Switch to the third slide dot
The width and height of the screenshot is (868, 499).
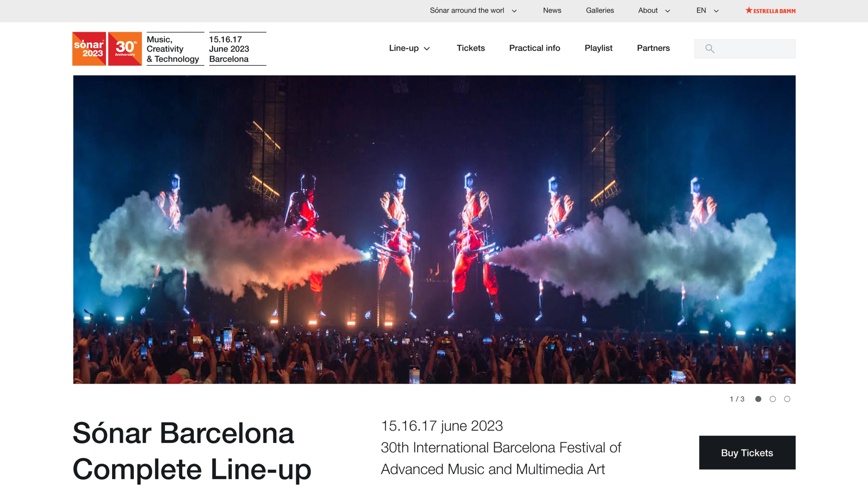point(787,399)
